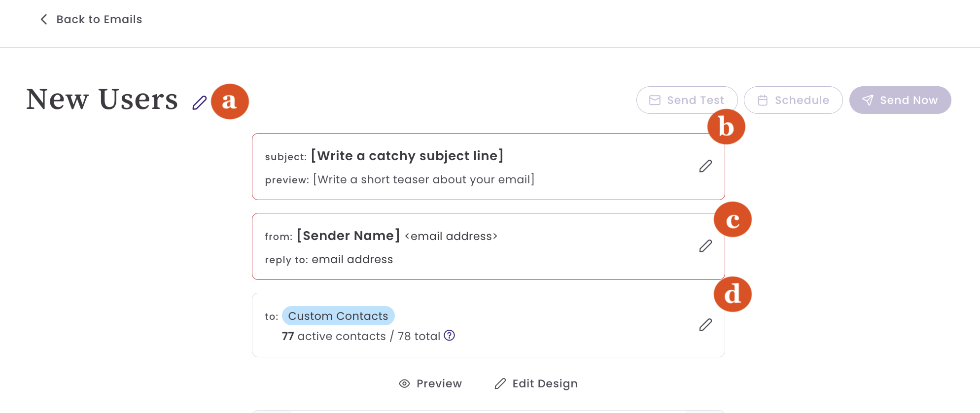Screen dimensions: 980x413
Task: Click the back chevron arrow icon
Action: pos(44,19)
